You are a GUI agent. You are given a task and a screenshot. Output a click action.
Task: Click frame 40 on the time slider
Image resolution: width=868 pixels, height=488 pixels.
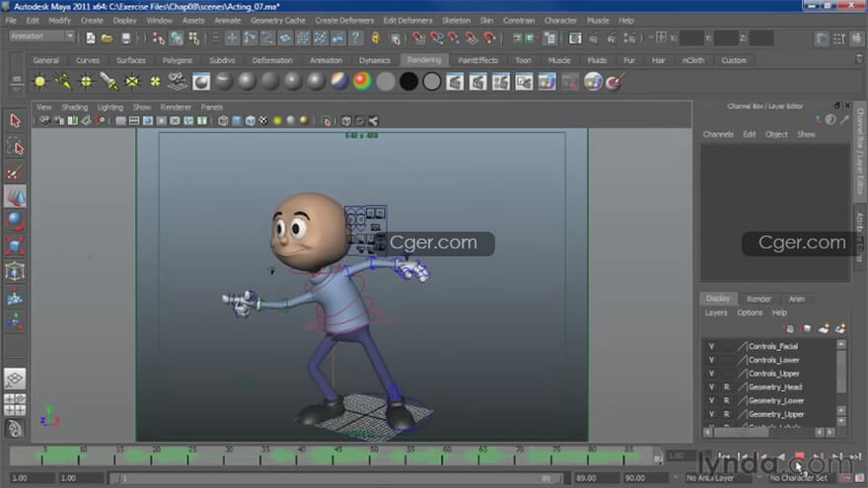pyautogui.click(x=297, y=455)
